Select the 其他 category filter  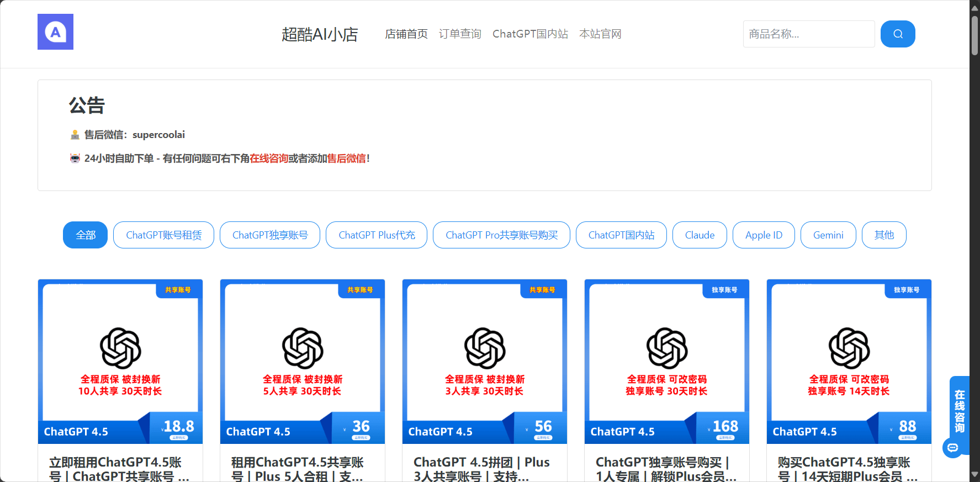coord(884,235)
